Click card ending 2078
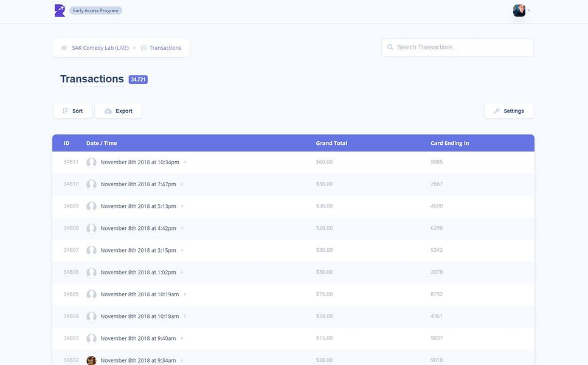 click(437, 272)
